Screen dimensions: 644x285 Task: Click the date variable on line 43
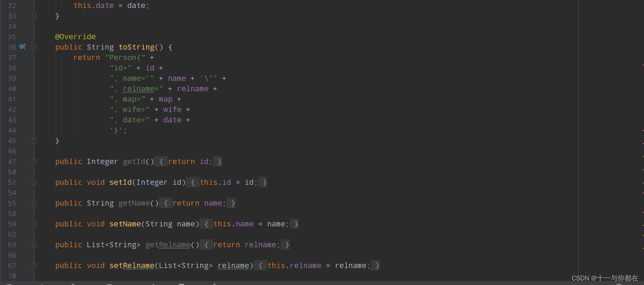172,120
